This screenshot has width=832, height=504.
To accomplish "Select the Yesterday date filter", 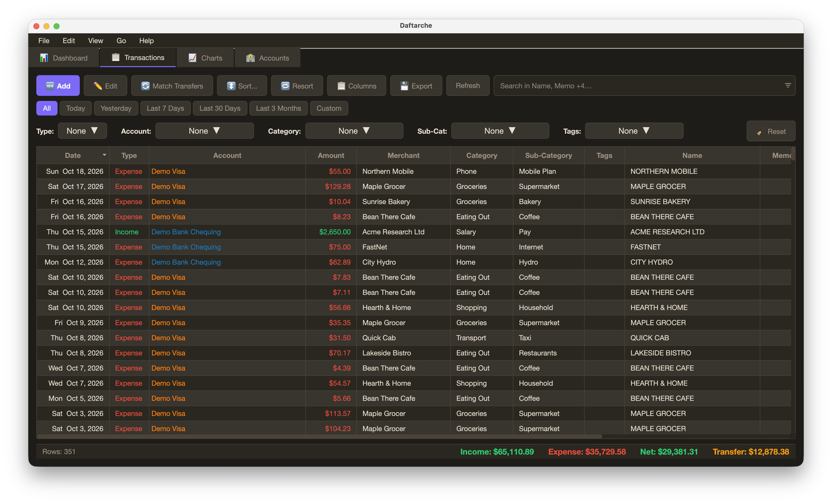I will [116, 108].
